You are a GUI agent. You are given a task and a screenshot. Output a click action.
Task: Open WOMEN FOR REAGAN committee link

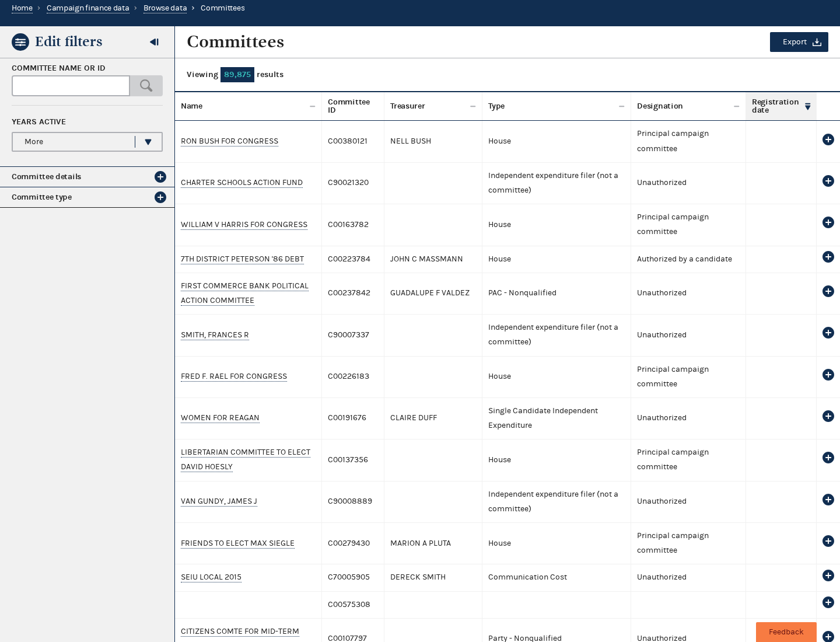[x=220, y=418]
